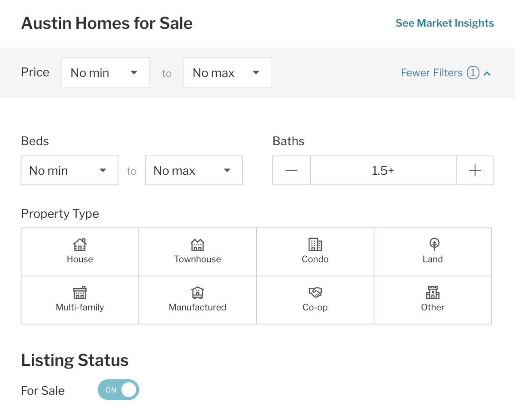This screenshot has width=515, height=420.
Task: Increase baths with the plus button
Action: pyautogui.click(x=475, y=170)
